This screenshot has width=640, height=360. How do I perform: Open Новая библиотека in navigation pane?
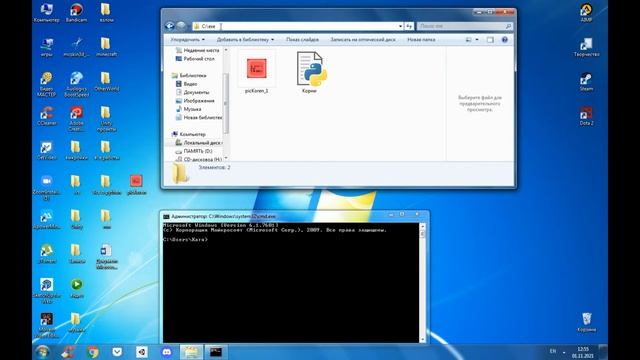point(199,118)
